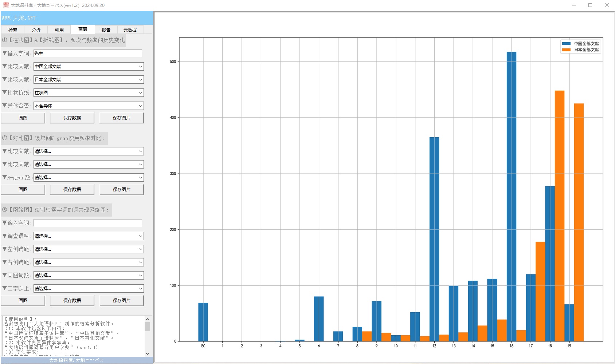Image resolution: width=615 pixels, height=364 pixels.
Task: Click the x-axis label BC
Action: [203, 346]
